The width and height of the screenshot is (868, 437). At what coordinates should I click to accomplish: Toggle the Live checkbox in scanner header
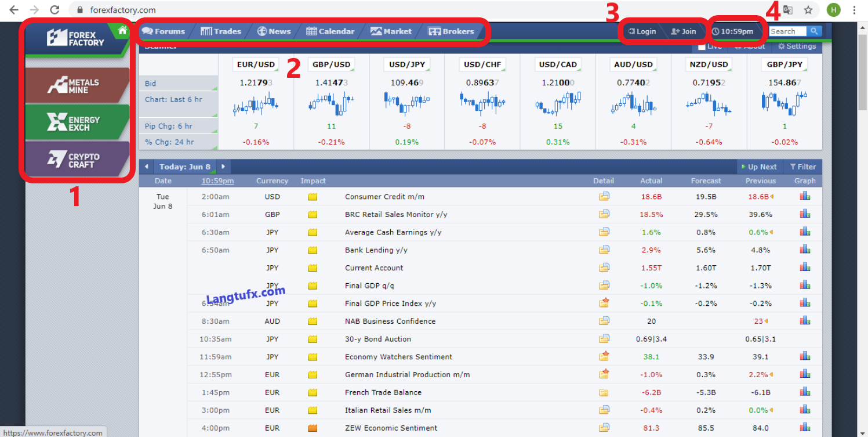[x=702, y=46]
